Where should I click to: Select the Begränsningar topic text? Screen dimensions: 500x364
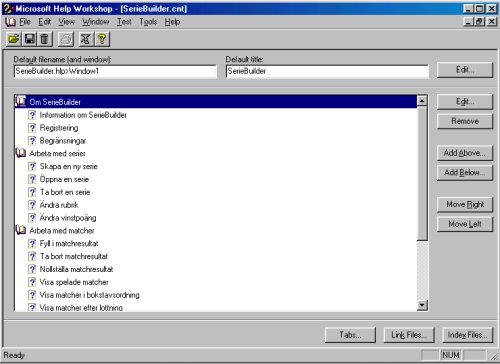pos(63,141)
